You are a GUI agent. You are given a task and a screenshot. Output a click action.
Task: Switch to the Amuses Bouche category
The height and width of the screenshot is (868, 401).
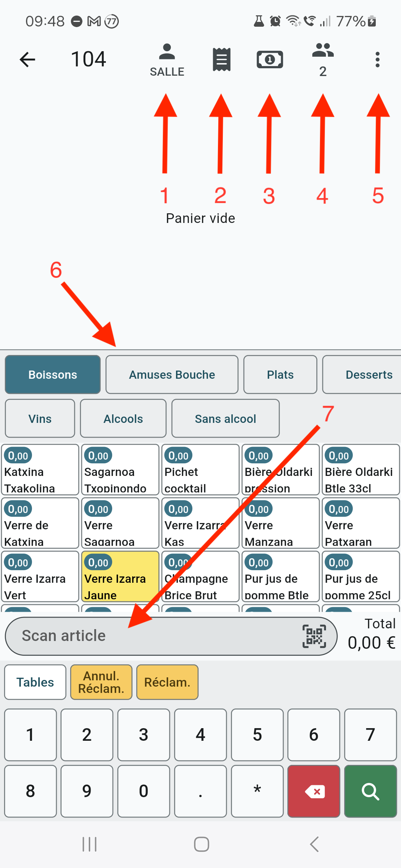point(172,375)
